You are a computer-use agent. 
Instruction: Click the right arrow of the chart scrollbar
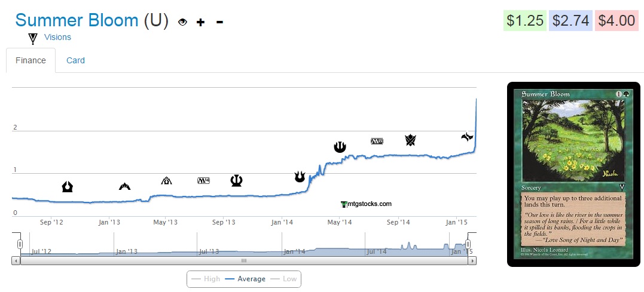tap(472, 261)
